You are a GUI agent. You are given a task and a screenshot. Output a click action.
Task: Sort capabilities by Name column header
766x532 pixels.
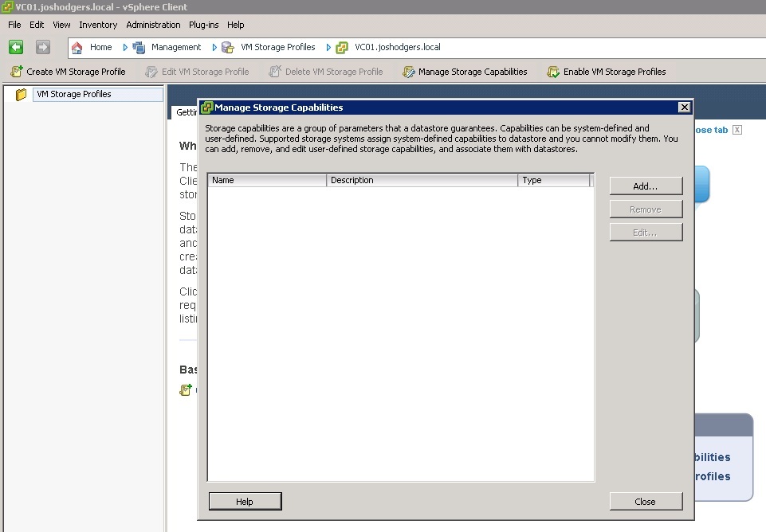tap(267, 181)
